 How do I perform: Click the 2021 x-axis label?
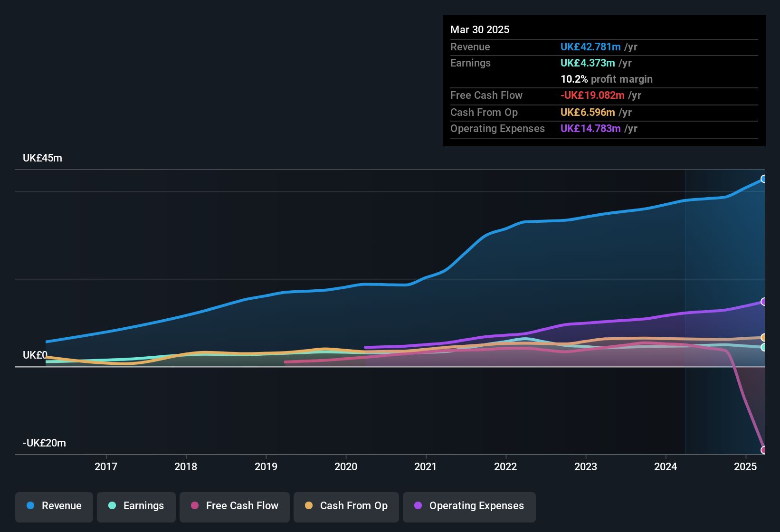(426, 466)
